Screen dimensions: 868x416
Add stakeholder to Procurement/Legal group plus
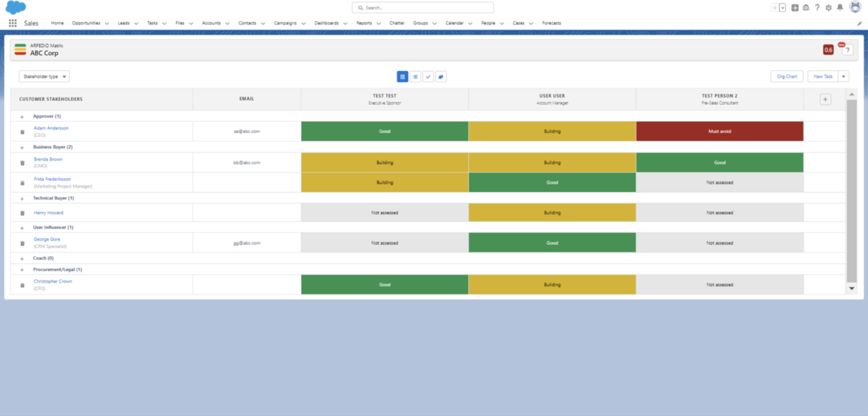tap(22, 270)
